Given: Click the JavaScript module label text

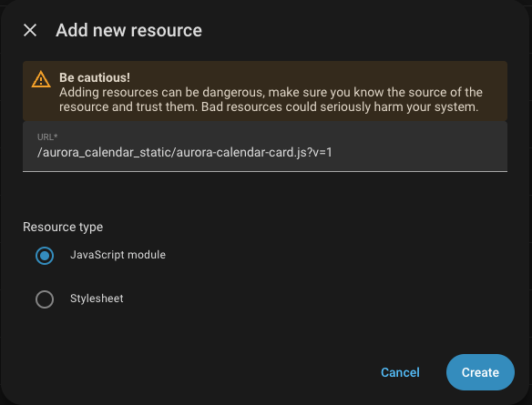Looking at the screenshot, I should pyautogui.click(x=118, y=255).
